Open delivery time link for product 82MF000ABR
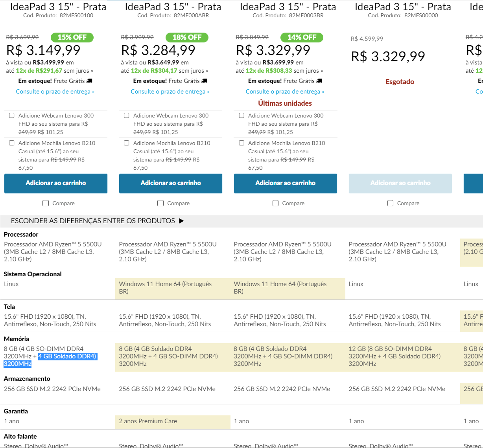Viewport: 483px width, 448px height. tap(170, 92)
